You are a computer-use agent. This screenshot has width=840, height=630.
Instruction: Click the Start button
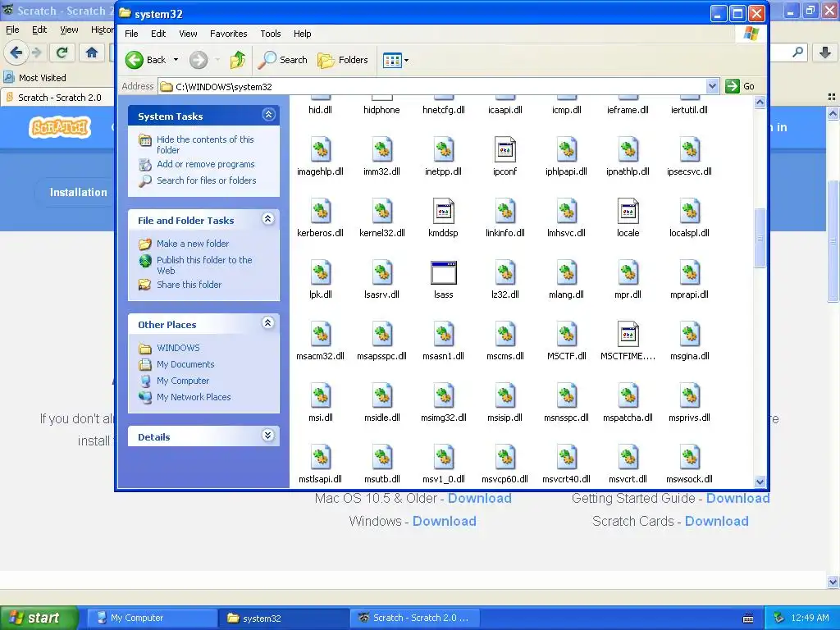[x=39, y=618]
